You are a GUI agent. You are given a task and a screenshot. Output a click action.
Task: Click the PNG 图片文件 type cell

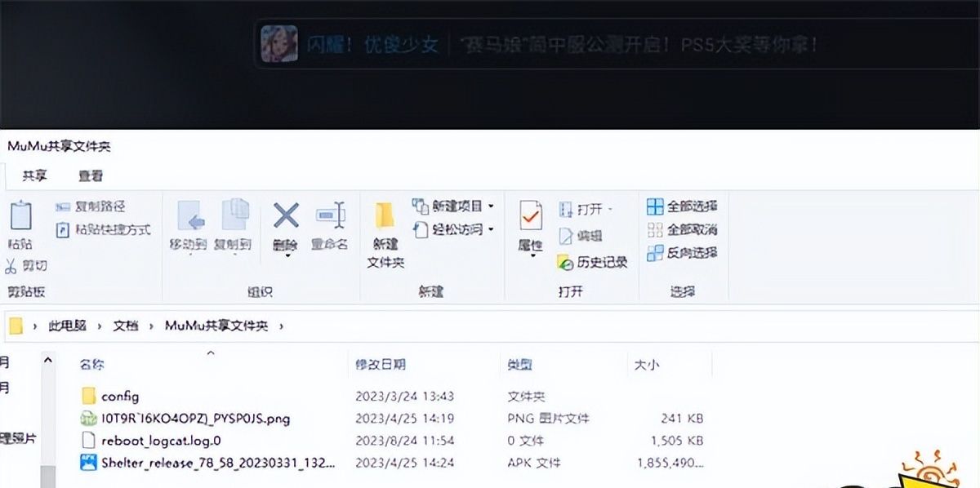point(548,419)
